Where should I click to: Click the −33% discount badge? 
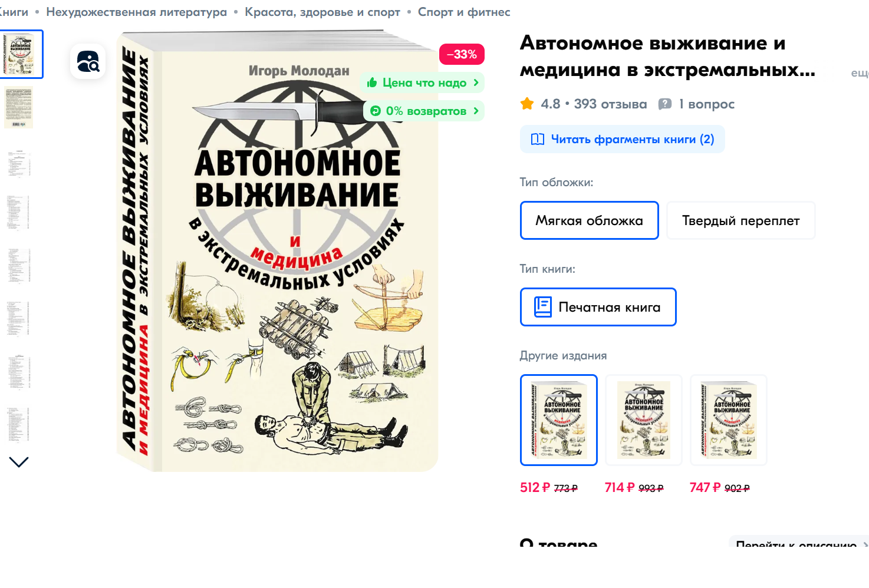[462, 54]
